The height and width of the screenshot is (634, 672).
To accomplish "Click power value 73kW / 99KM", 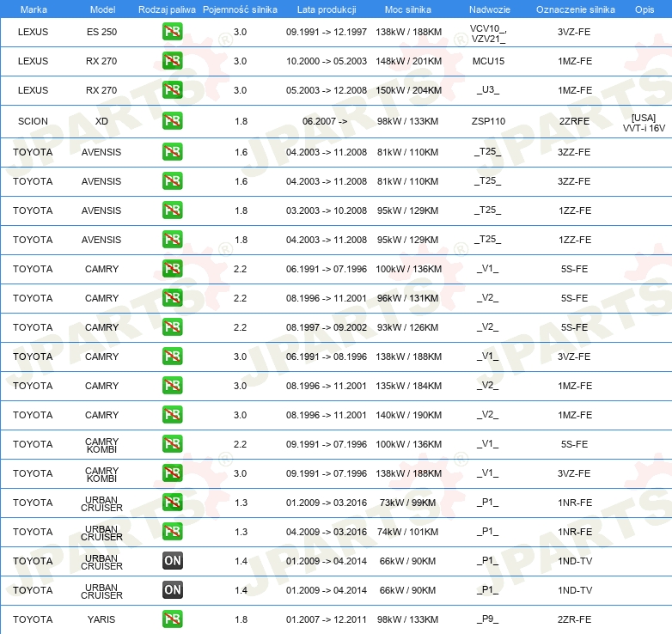I will pos(407,503).
